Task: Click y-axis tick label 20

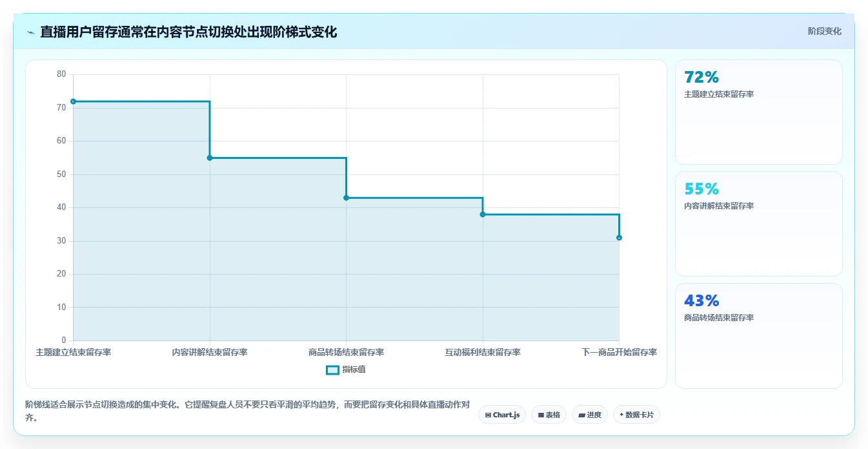Action: [x=61, y=274]
